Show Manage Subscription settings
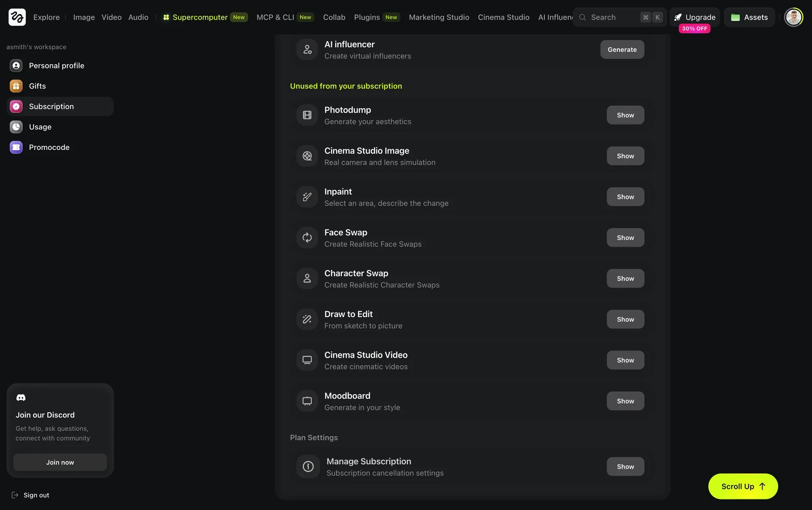 click(625, 466)
